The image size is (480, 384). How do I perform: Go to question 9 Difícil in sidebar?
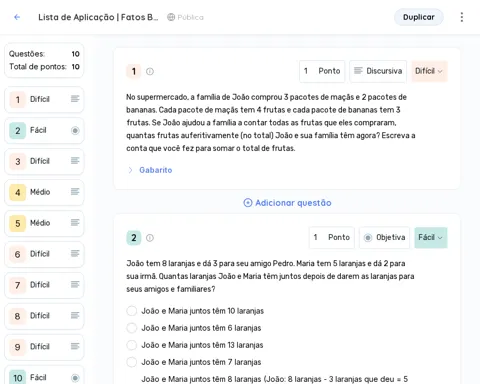pyautogui.click(x=44, y=347)
